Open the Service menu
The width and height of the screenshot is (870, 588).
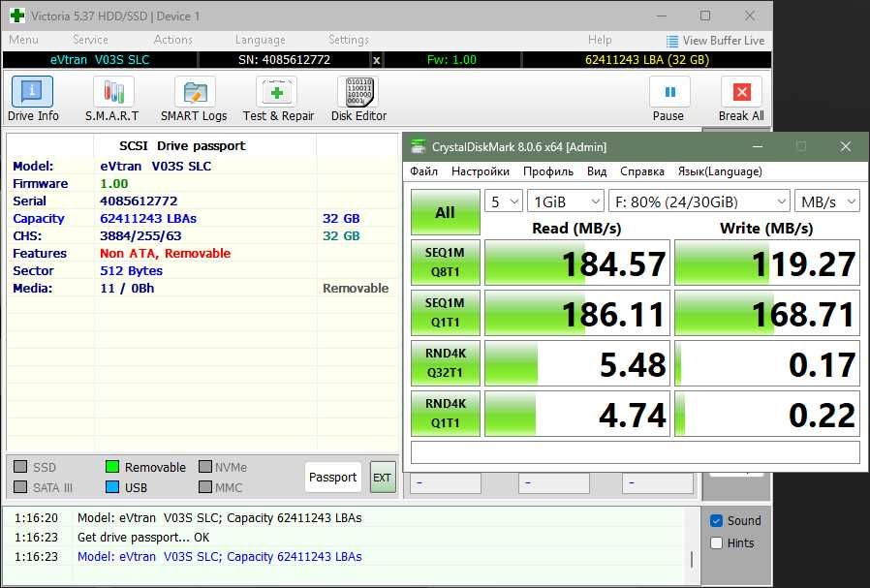pos(90,40)
